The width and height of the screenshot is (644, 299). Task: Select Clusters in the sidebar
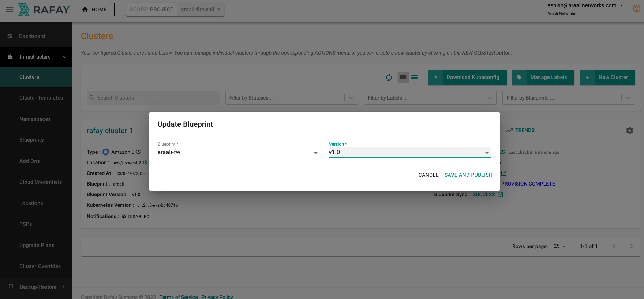click(x=36, y=77)
